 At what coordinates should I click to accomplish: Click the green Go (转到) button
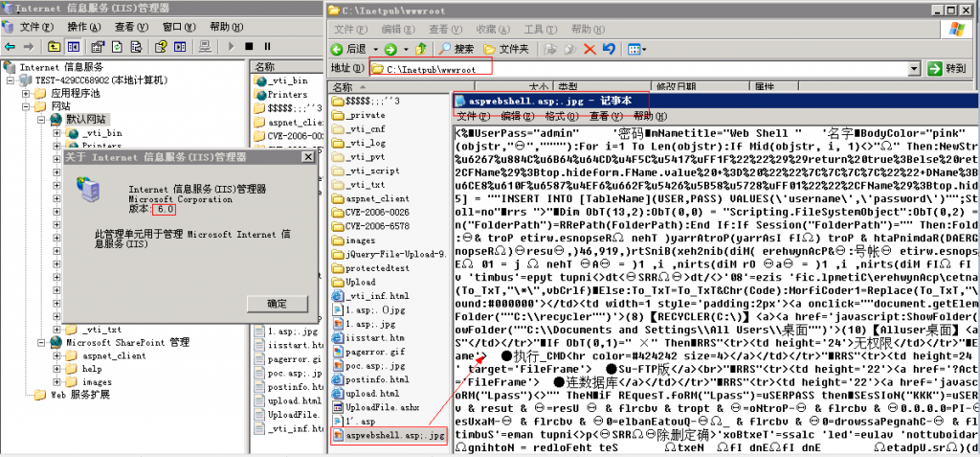[948, 68]
